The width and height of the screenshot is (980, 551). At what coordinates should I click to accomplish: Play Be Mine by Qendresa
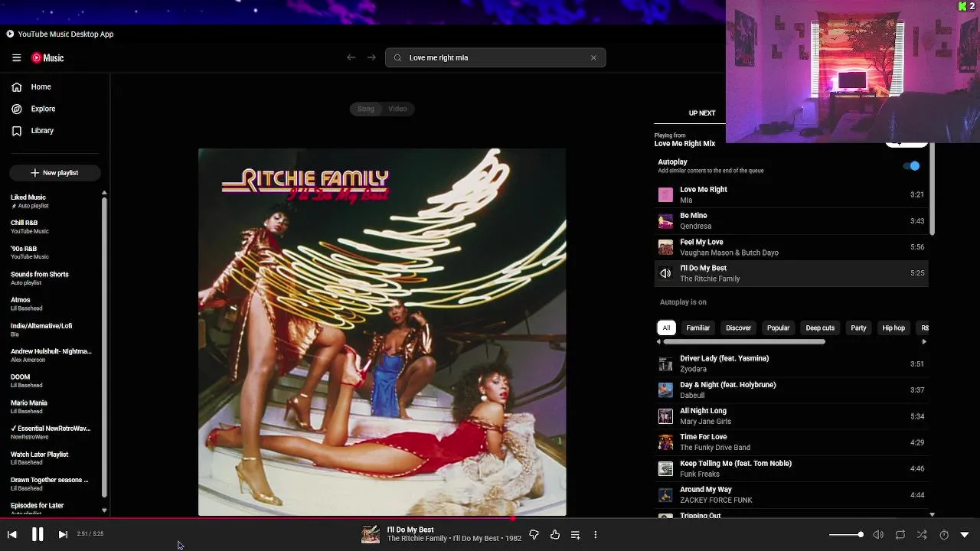tap(791, 221)
